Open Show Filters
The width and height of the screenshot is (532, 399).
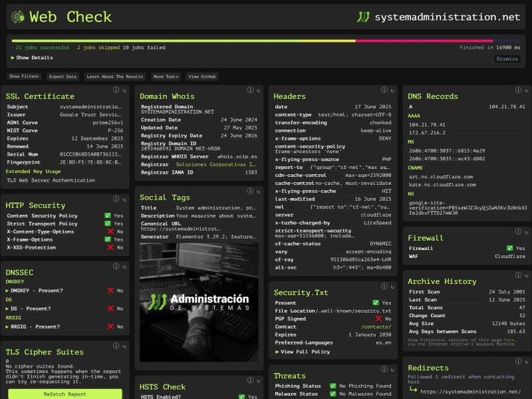pyautogui.click(x=24, y=76)
